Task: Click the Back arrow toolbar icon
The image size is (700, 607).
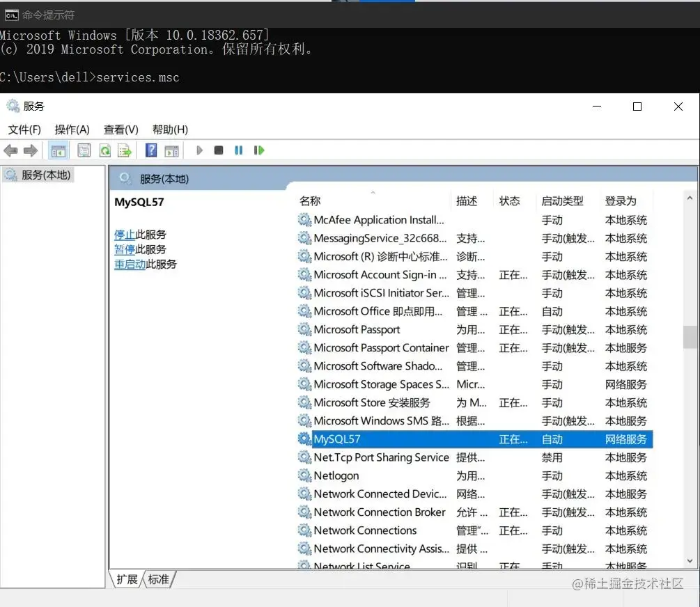Action: coord(10,151)
